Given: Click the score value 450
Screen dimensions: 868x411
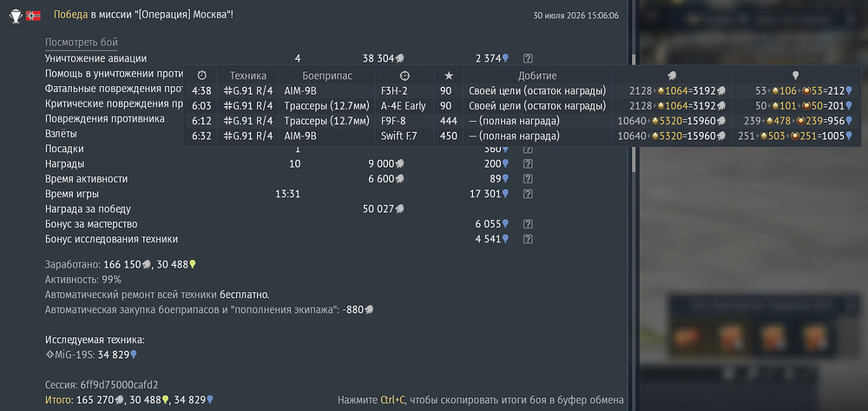Looking at the screenshot, I should point(449,136).
